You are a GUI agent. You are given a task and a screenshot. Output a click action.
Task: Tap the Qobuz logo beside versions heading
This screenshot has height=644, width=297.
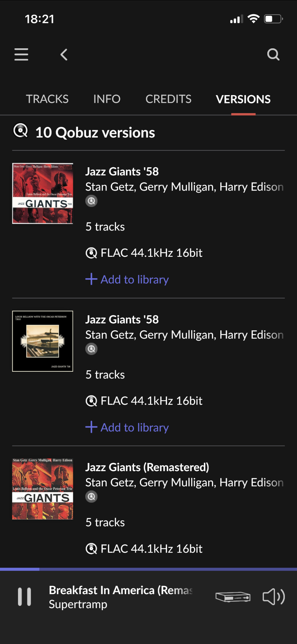click(20, 131)
